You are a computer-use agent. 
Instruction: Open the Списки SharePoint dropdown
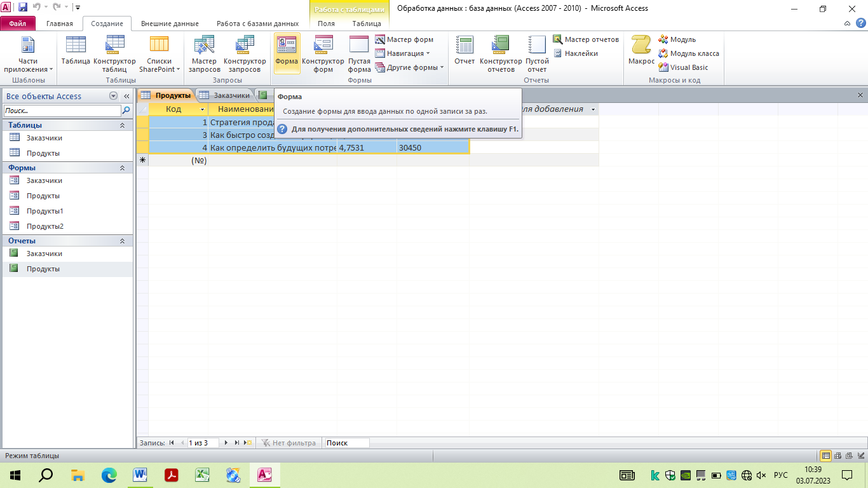(159, 54)
